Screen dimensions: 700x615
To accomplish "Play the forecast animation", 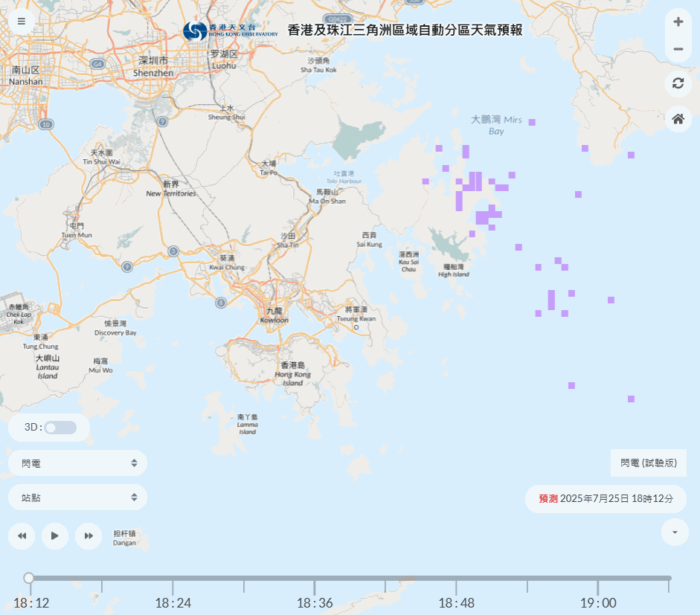I will pyautogui.click(x=55, y=535).
